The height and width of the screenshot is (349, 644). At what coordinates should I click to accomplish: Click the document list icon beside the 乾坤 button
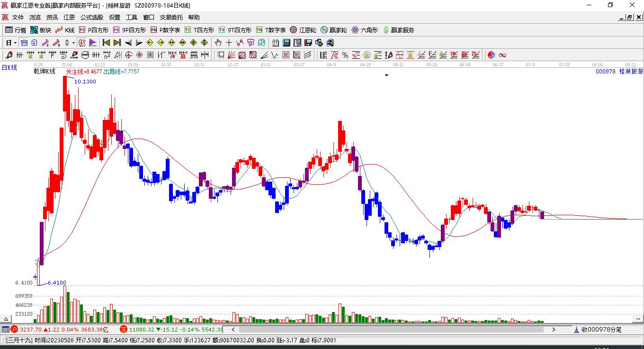[34, 43]
